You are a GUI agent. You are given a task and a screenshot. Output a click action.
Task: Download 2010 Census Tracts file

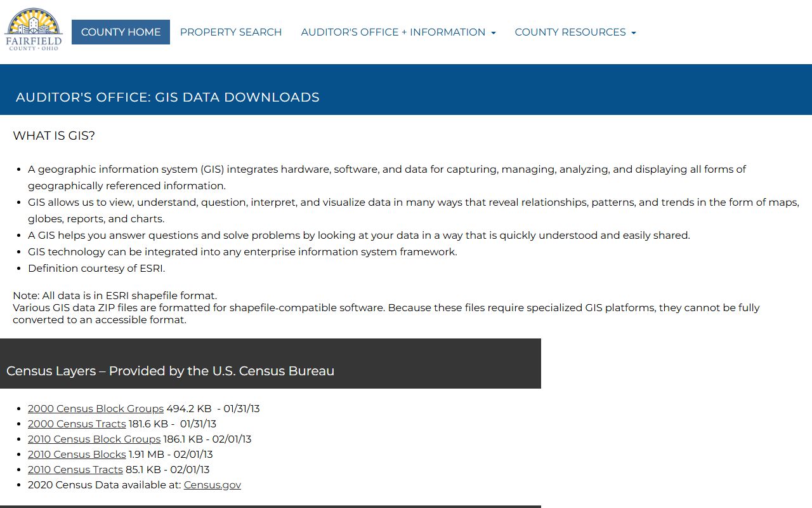[75, 469]
